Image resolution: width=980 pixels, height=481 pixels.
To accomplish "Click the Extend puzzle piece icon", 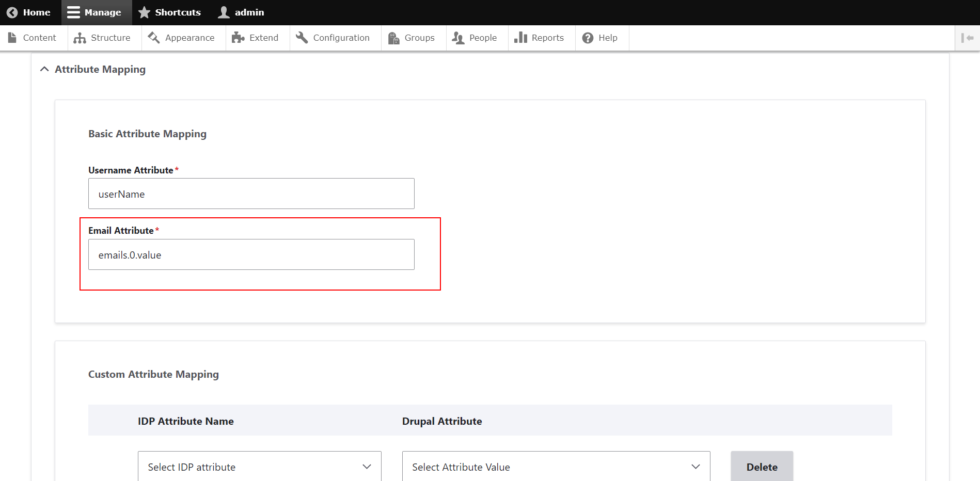I will (x=238, y=38).
